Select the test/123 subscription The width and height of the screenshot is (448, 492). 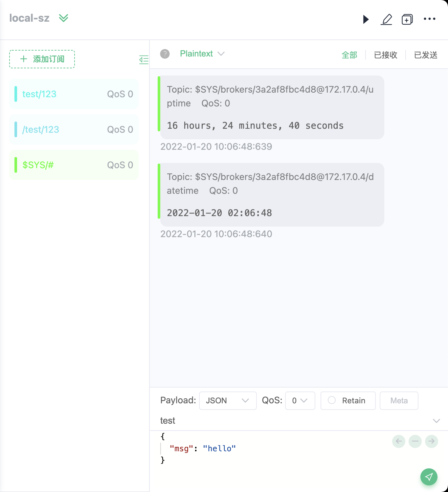(74, 94)
